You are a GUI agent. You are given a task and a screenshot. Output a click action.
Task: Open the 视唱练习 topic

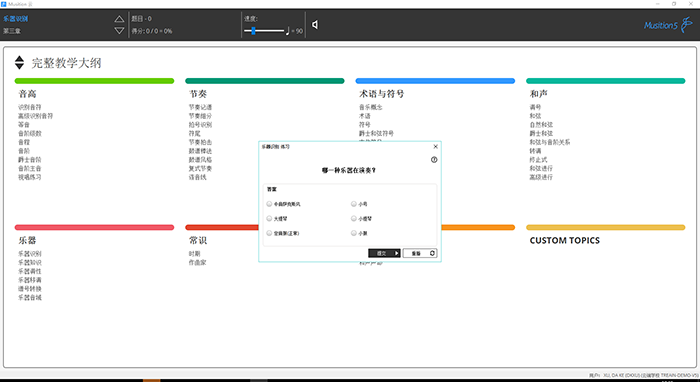pos(29,177)
